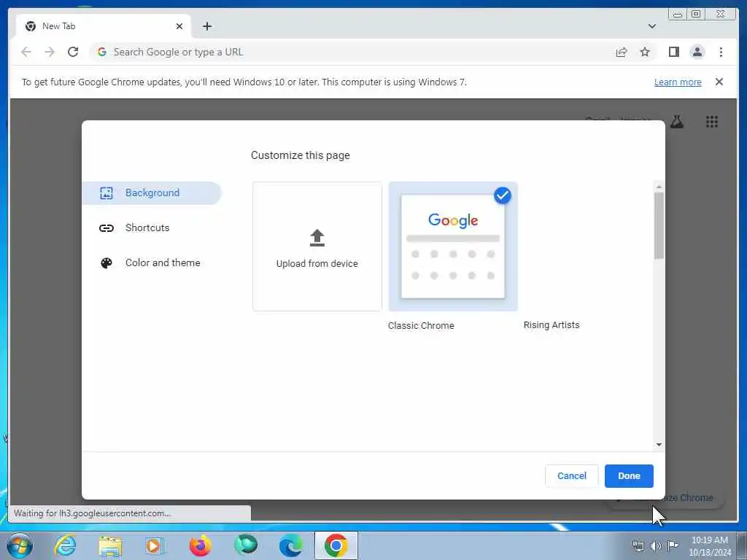
Task: Open the profile avatar menu
Action: 697,52
